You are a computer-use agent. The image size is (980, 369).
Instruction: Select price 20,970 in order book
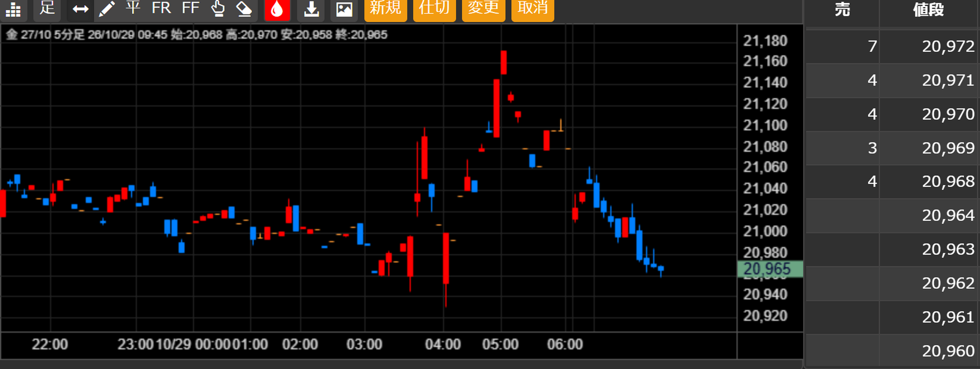pos(948,114)
